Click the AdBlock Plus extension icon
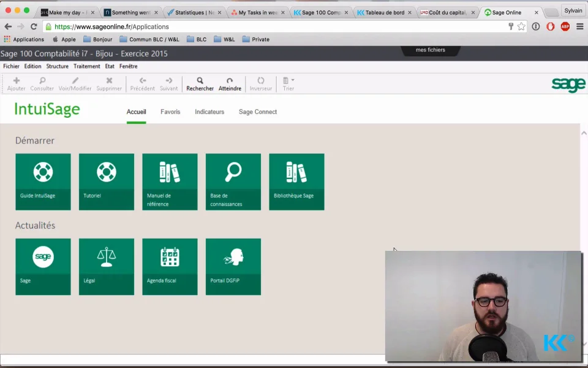 coord(565,26)
